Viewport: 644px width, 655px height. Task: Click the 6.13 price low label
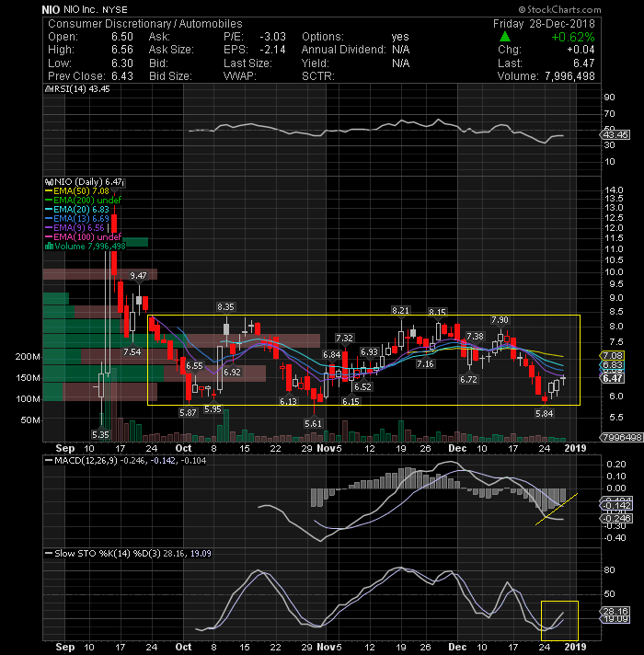(288, 401)
